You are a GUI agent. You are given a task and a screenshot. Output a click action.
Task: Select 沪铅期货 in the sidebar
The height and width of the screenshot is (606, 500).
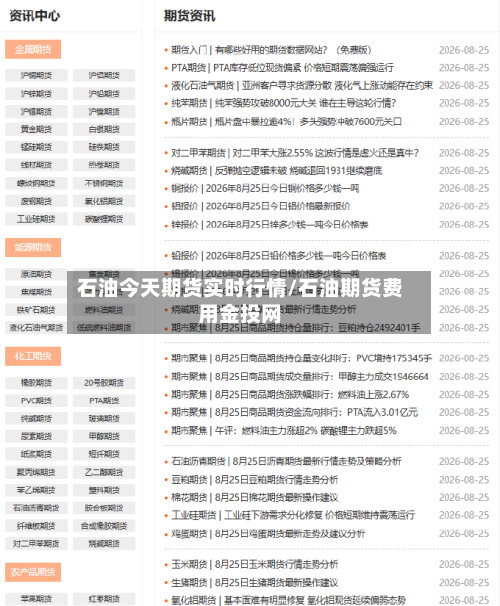pyautogui.click(x=104, y=94)
